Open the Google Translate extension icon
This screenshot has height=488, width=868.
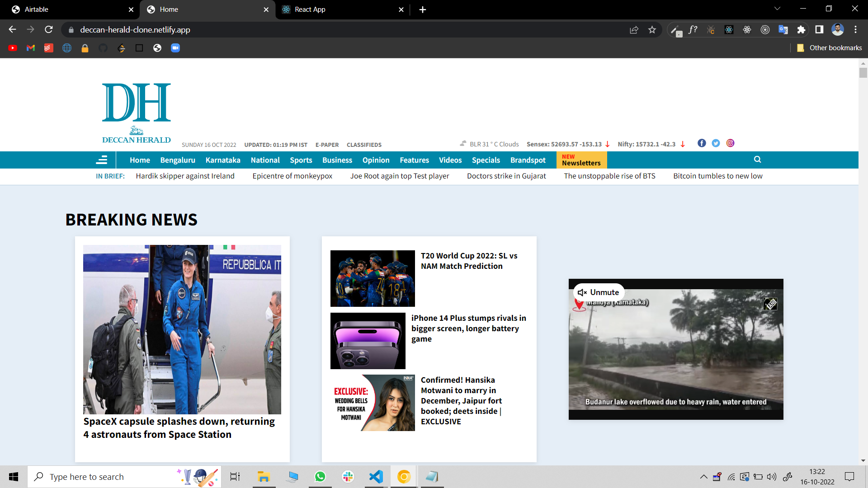783,29
